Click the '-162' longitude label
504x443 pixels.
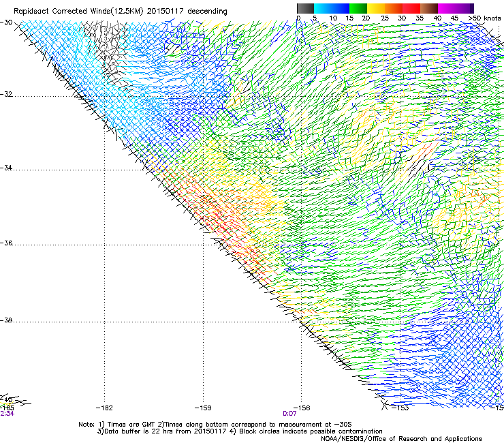[x=104, y=408]
